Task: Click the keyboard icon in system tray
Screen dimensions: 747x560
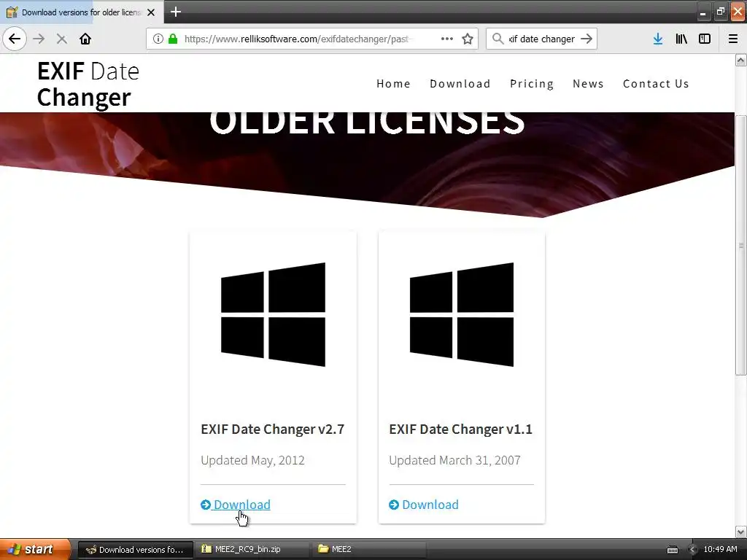Action: [673, 550]
